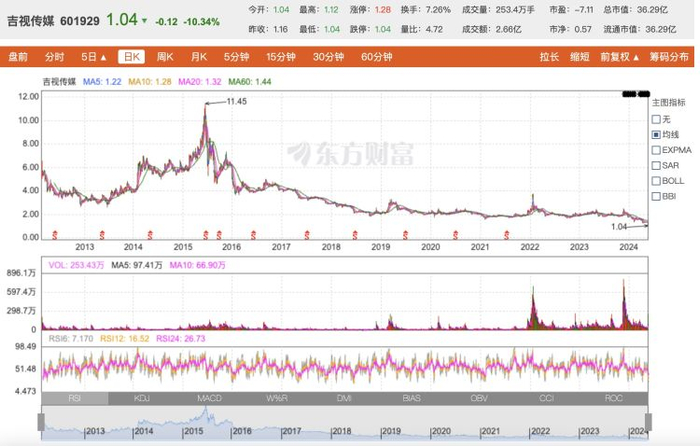
Task: Switch to the 周K weekly chart
Action: (165, 57)
